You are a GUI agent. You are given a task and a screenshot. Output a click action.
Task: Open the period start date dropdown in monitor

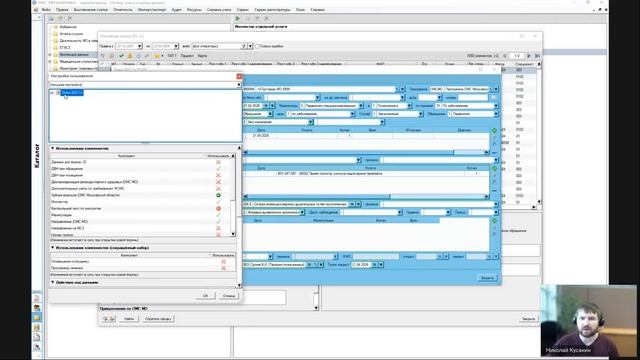coord(140,46)
